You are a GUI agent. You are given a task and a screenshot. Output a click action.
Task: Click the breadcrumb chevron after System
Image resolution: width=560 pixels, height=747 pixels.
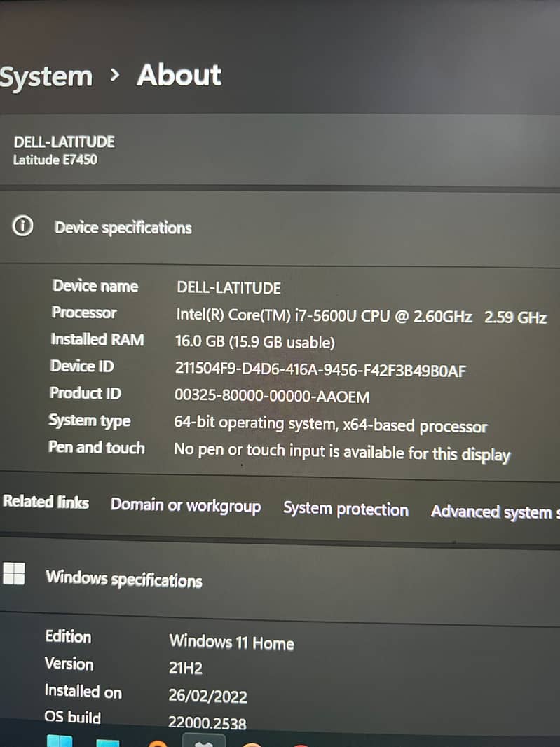tap(114, 75)
